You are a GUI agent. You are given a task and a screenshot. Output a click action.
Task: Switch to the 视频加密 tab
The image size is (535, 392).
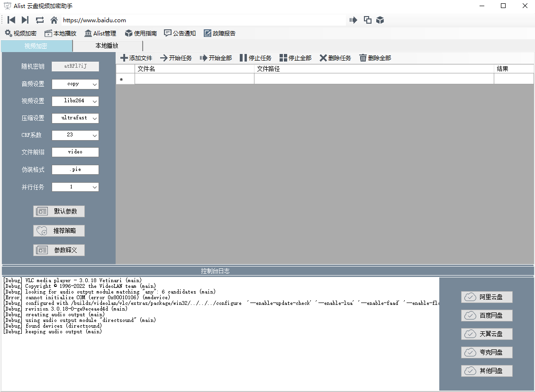click(x=36, y=46)
